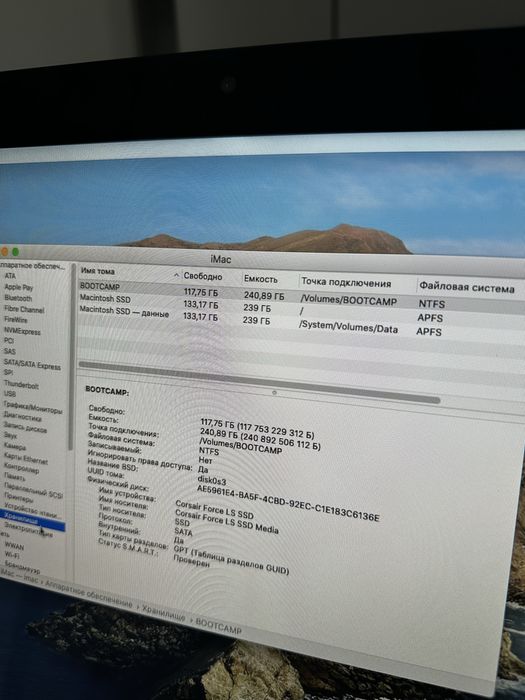Viewport: 525px width, 700px height.
Task: Click the Corsair Force LS SSD Media value
Action: [x=227, y=521]
